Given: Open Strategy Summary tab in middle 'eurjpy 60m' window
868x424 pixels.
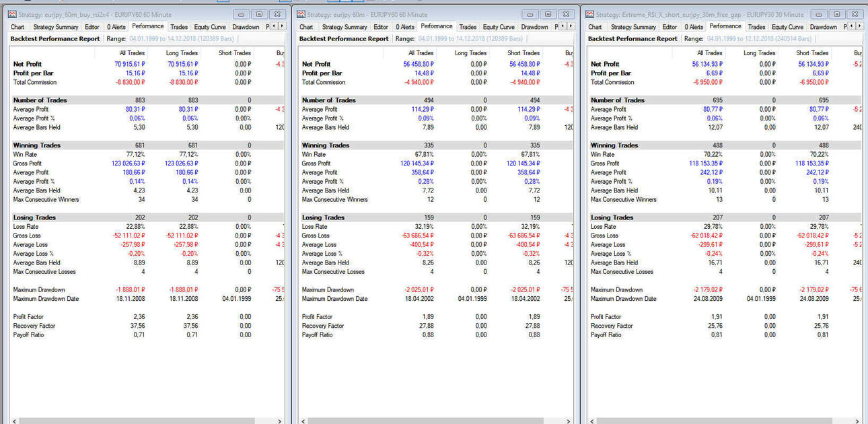Looking at the screenshot, I should pyautogui.click(x=345, y=27).
